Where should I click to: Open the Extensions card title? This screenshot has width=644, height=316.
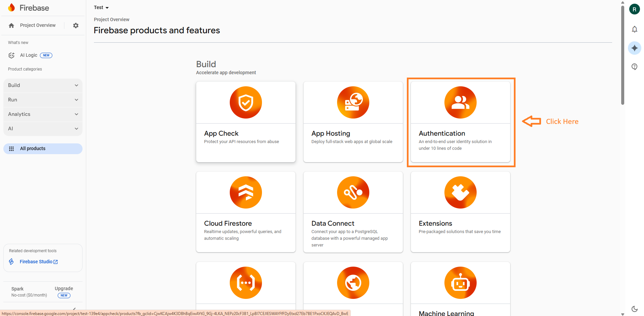pos(435,223)
